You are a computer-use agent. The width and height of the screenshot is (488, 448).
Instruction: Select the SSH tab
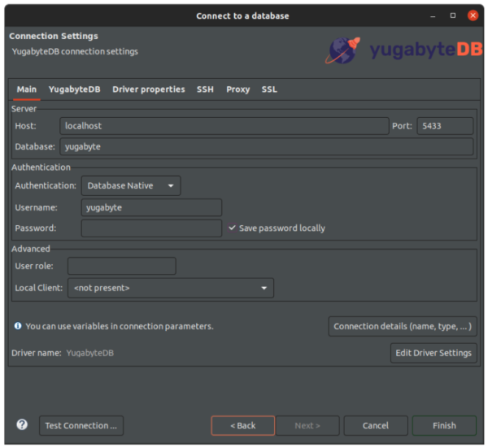point(205,89)
